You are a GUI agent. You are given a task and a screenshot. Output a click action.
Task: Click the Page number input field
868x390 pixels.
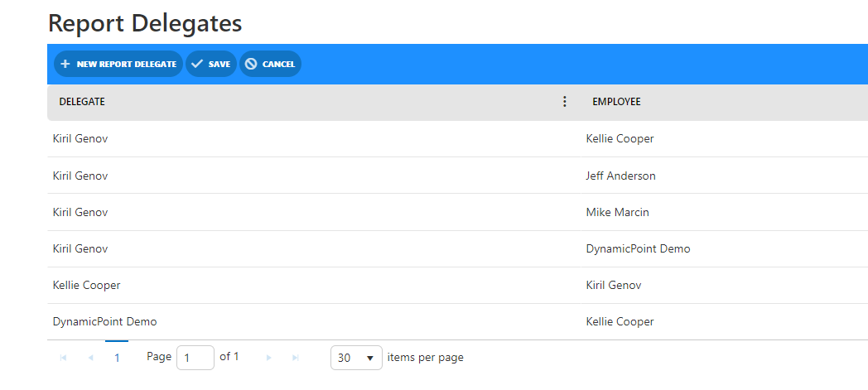(195, 358)
